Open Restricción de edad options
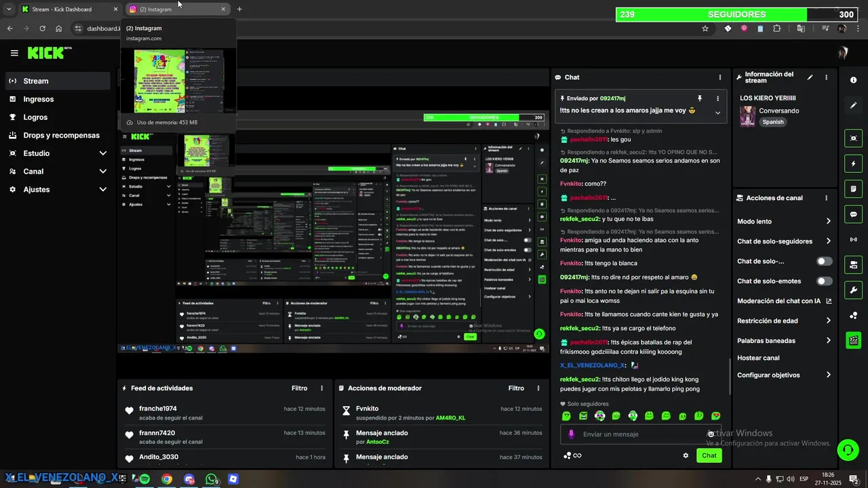This screenshot has height=488, width=868. pos(784,321)
